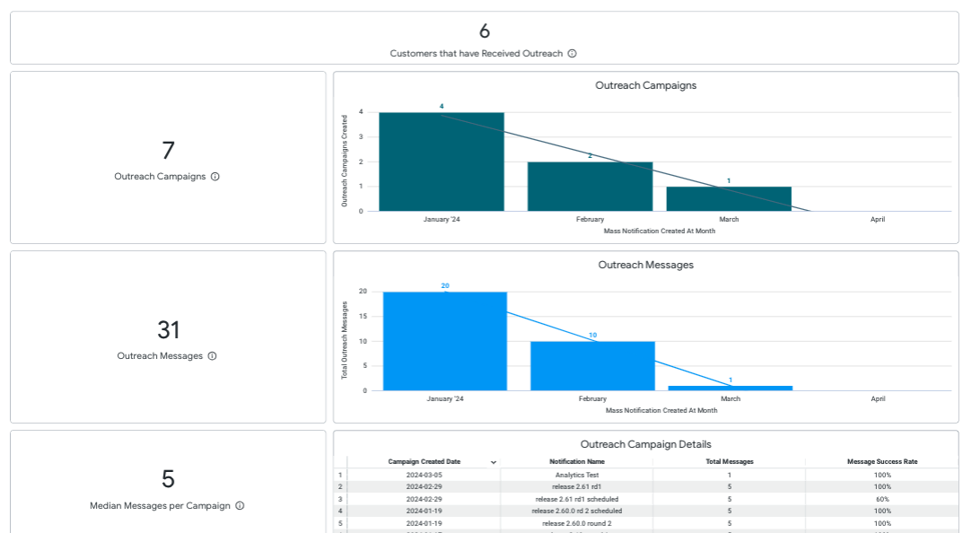Screen dimensions: 980x533
Task: Click February bar in Outreach Campaigns chart
Action: coord(590,187)
